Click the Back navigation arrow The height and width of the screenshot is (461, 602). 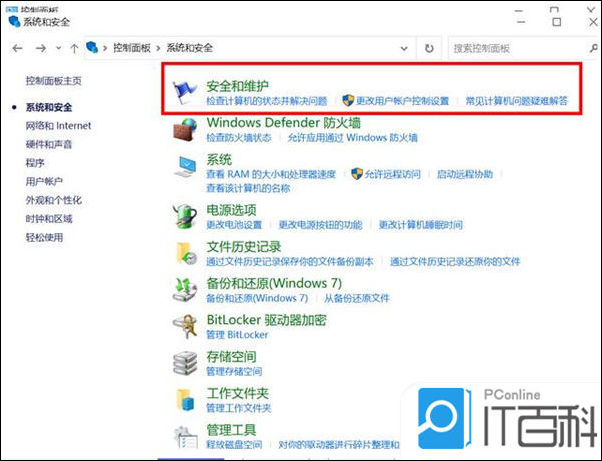(17, 48)
